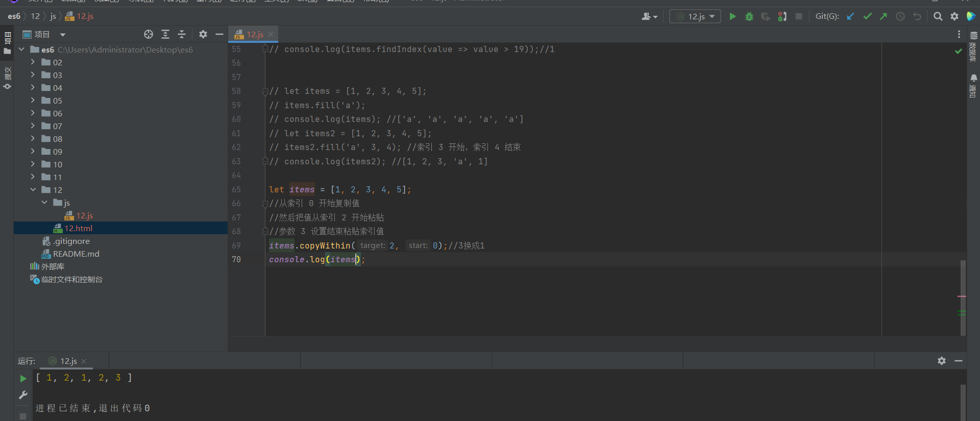Toggle fold marker at line 55
The height and width of the screenshot is (421, 980).
click(265, 49)
